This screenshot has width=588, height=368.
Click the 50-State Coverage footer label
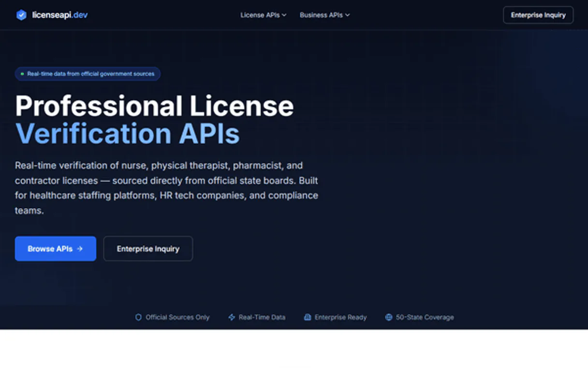point(425,317)
